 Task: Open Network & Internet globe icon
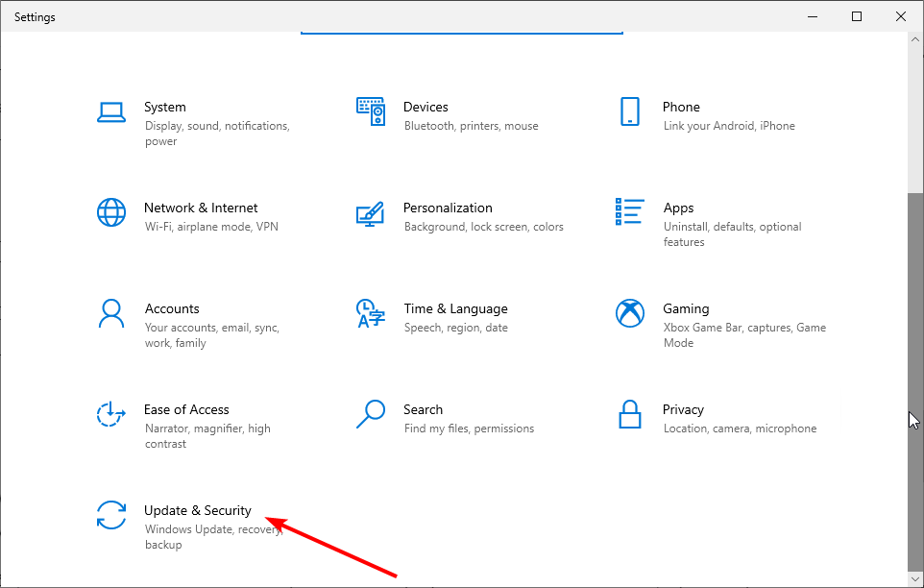pyautogui.click(x=111, y=212)
